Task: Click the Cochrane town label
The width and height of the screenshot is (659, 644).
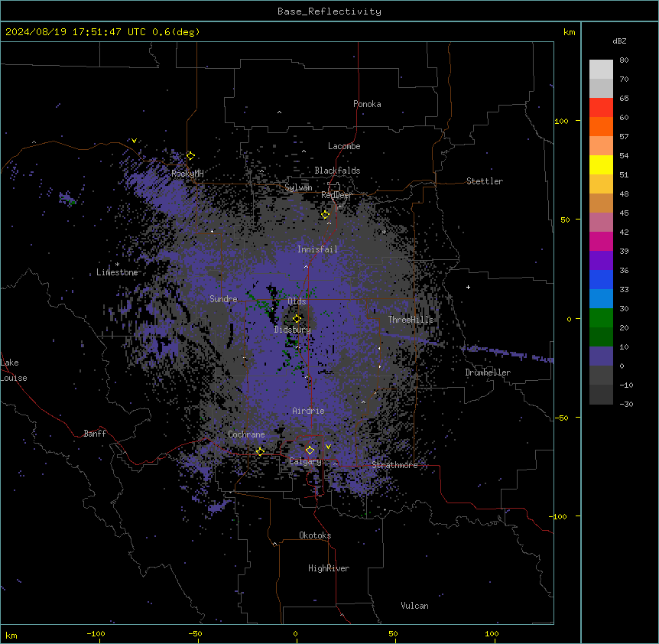Action: [x=246, y=434]
